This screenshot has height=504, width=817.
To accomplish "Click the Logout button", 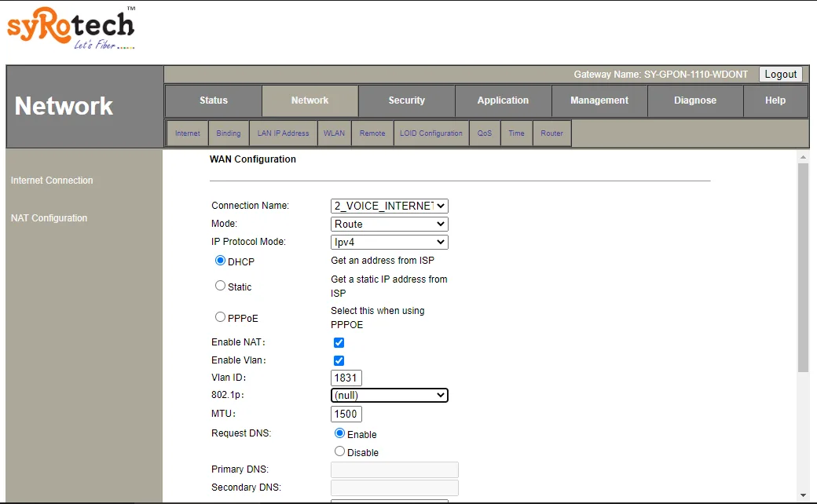I will pos(780,74).
